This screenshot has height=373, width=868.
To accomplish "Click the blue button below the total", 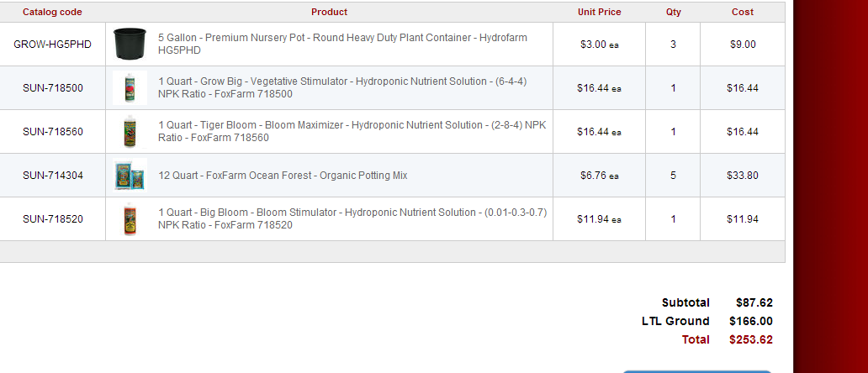I will (697, 372).
